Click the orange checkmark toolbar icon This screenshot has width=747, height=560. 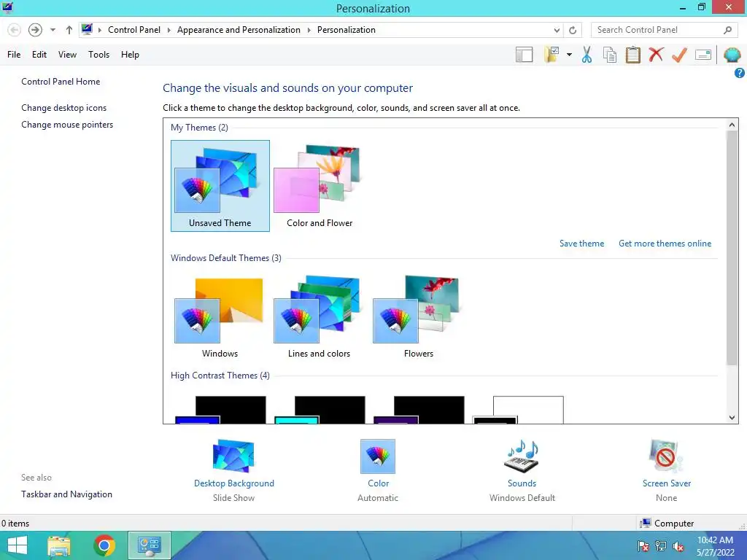click(x=679, y=55)
